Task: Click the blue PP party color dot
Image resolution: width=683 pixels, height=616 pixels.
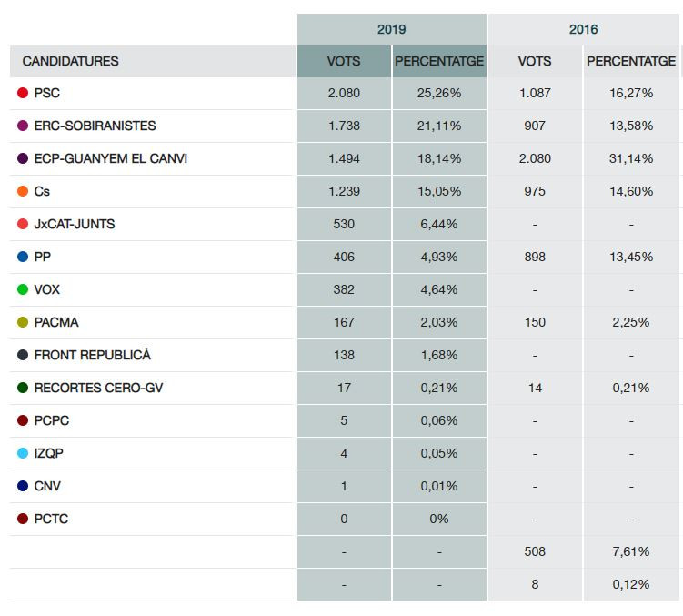Action: coord(23,257)
